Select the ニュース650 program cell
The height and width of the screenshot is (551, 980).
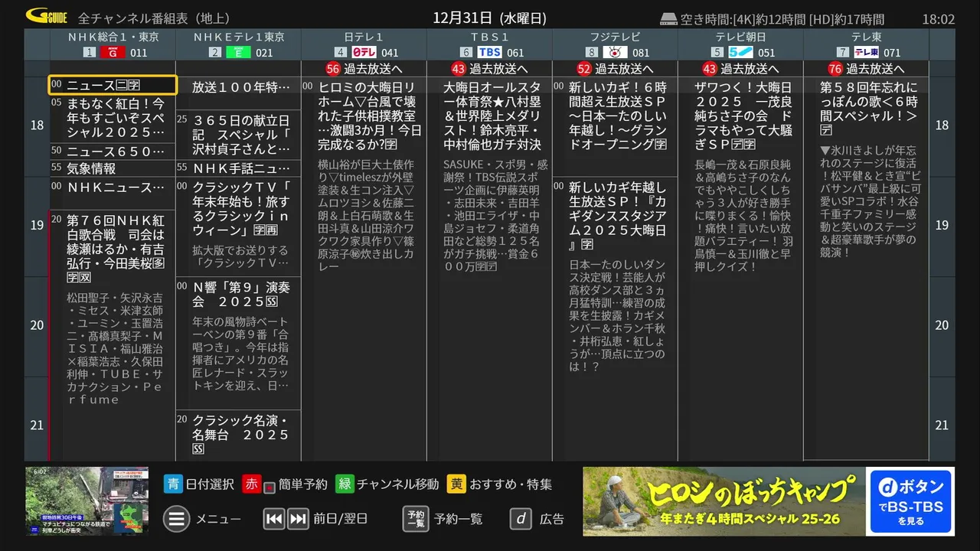click(113, 152)
